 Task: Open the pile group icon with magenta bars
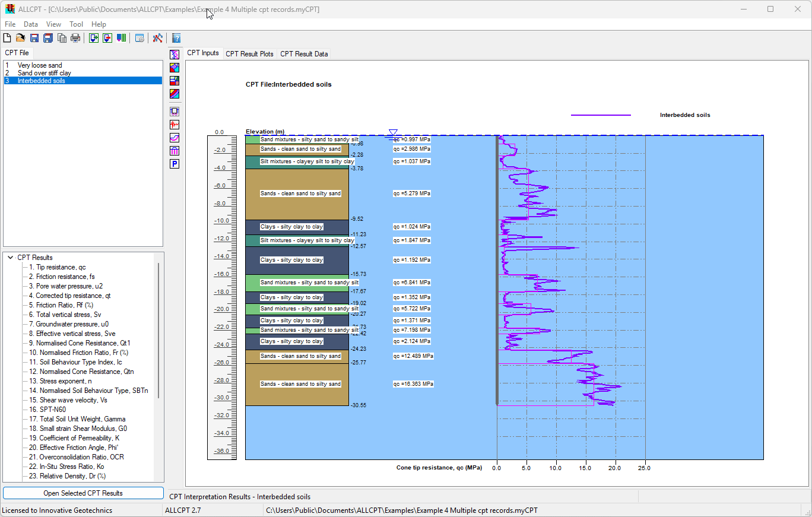coord(175,151)
